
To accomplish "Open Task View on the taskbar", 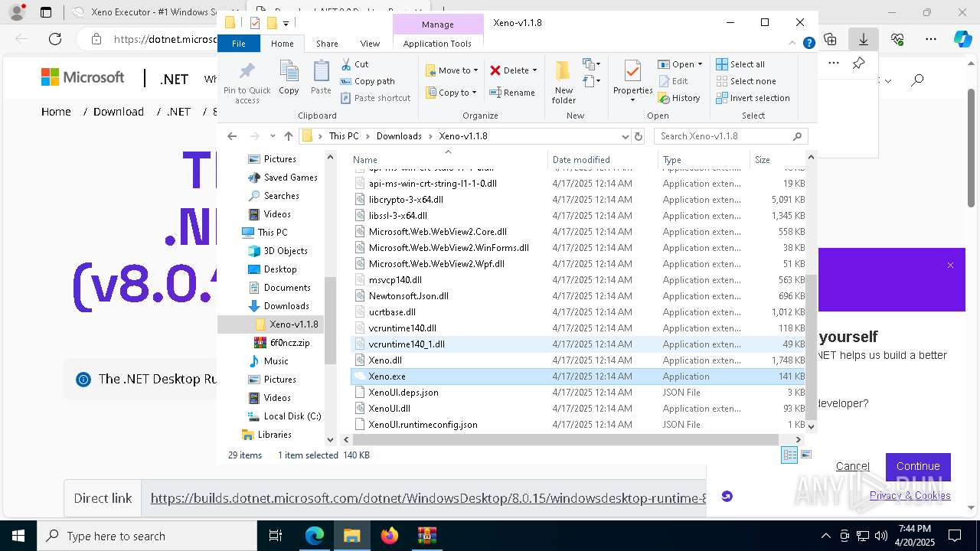I will (x=276, y=536).
